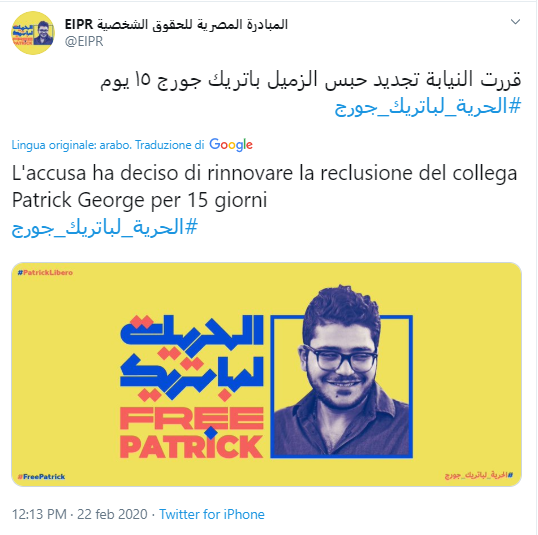This screenshot has height=535, width=538.
Task: Click the 'Patrick George per 15 giorni' line
Action: tap(140, 200)
